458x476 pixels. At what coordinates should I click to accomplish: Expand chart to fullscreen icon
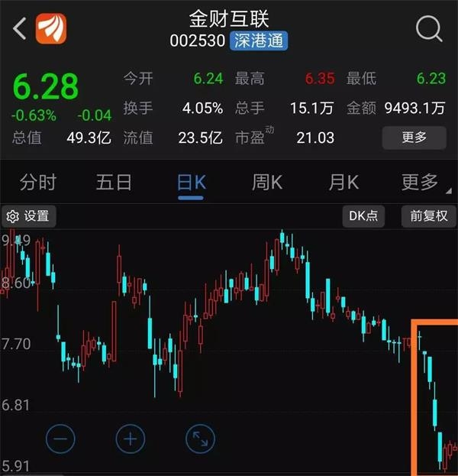[x=200, y=439]
